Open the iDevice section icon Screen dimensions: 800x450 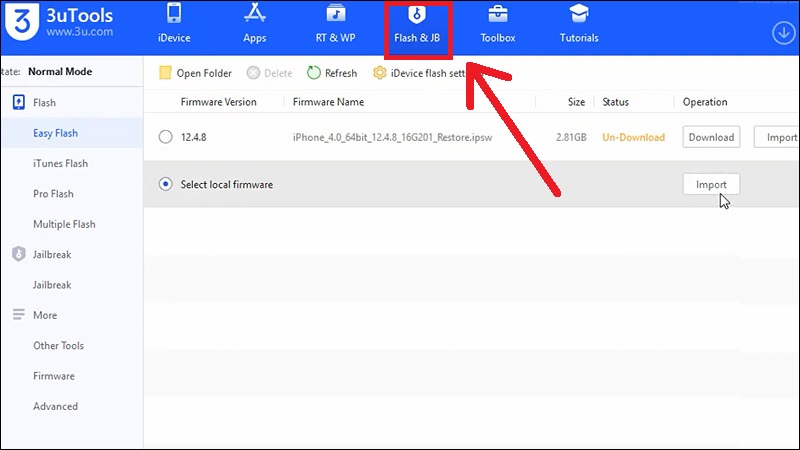click(x=173, y=16)
